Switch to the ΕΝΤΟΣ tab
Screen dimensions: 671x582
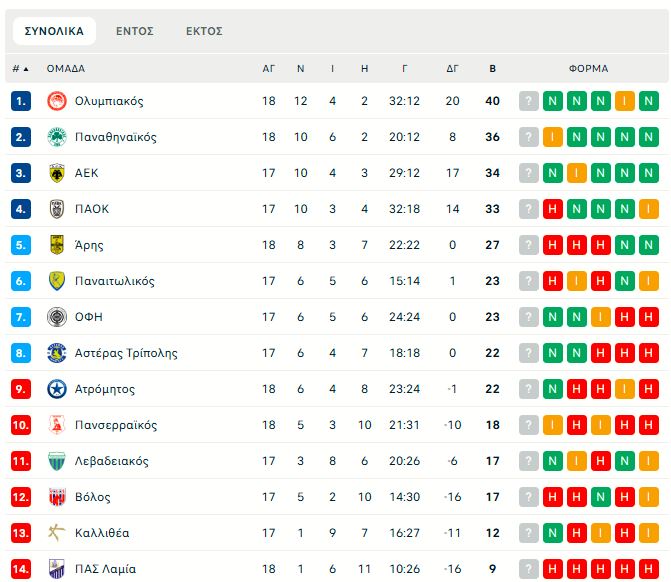pyautogui.click(x=135, y=31)
